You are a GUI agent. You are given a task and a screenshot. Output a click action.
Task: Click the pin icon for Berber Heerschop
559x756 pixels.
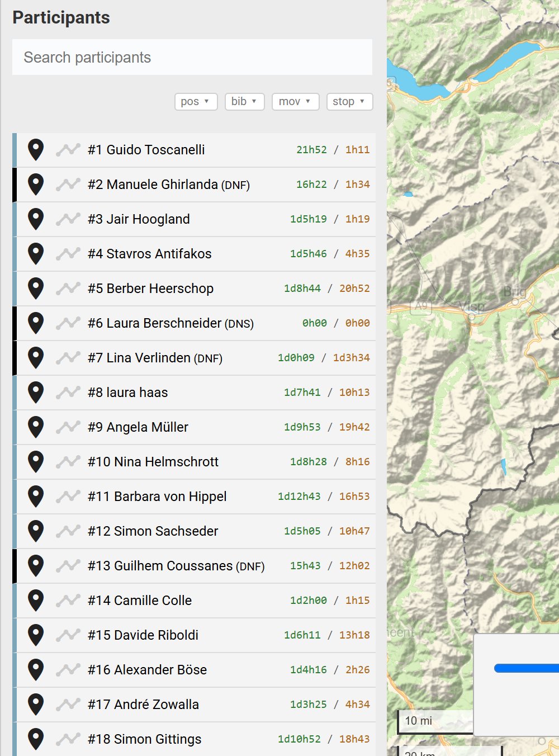tap(36, 289)
